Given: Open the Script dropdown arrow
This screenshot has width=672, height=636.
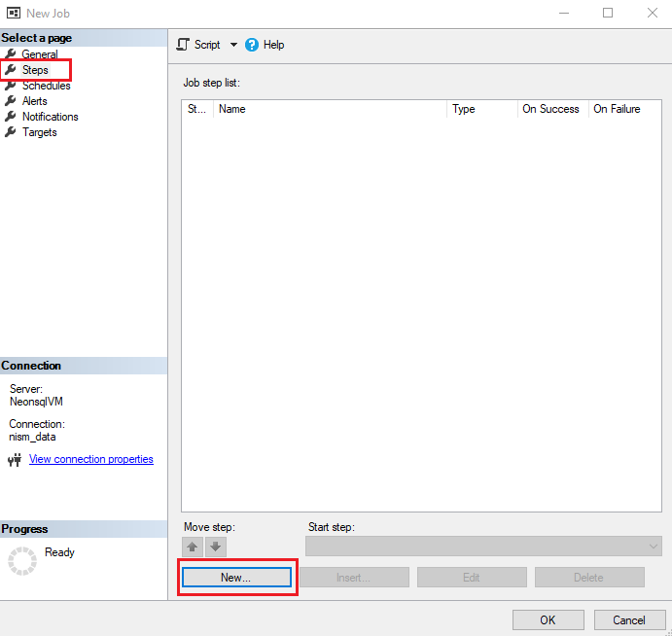Looking at the screenshot, I should (233, 45).
